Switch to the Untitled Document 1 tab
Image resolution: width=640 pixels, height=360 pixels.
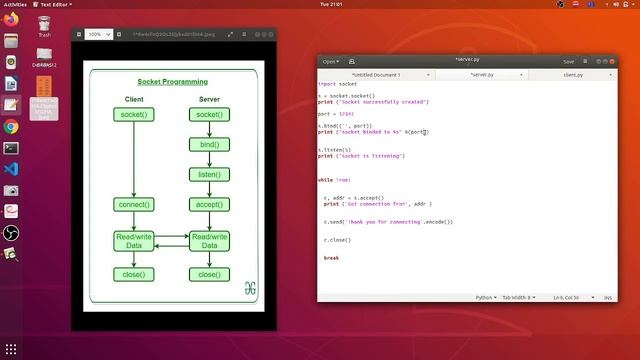376,75
